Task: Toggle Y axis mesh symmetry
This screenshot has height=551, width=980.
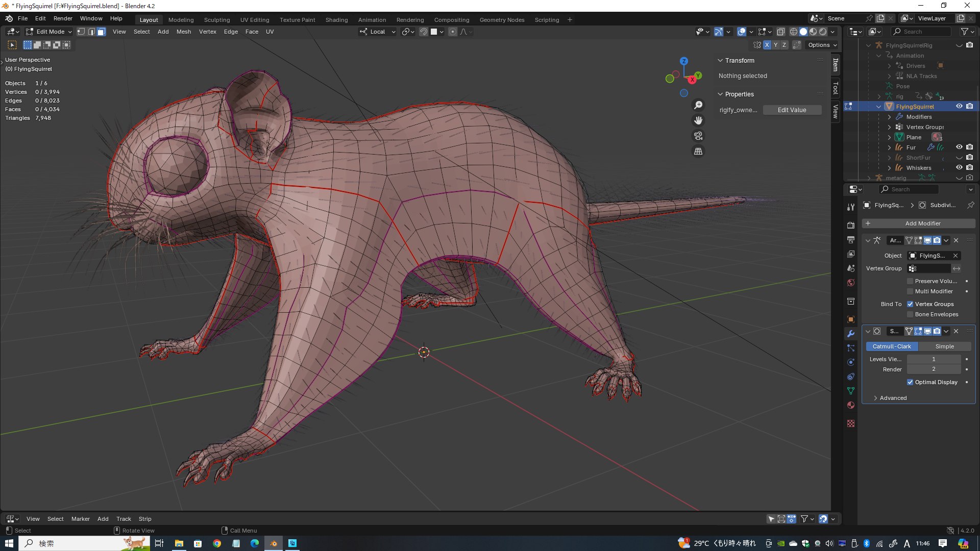Action: click(775, 45)
